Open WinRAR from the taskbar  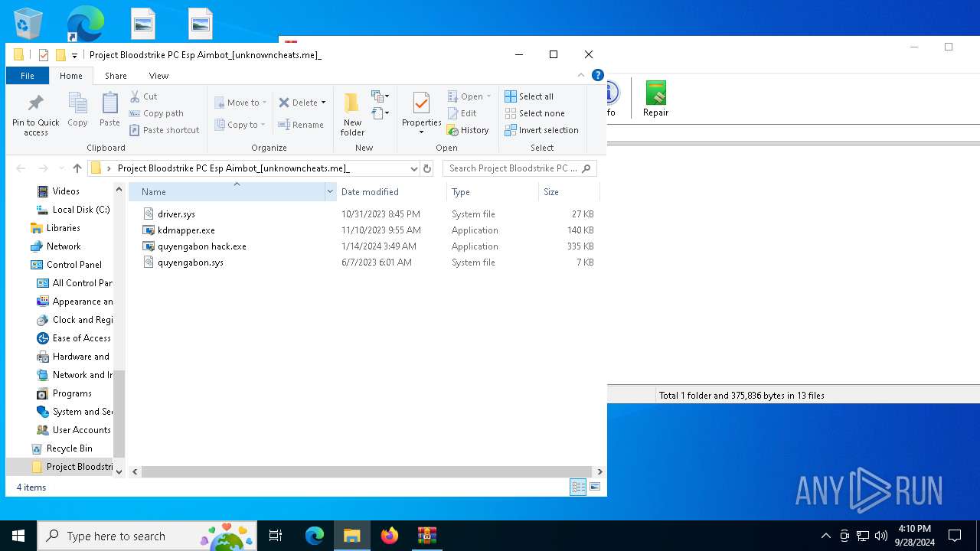426,536
